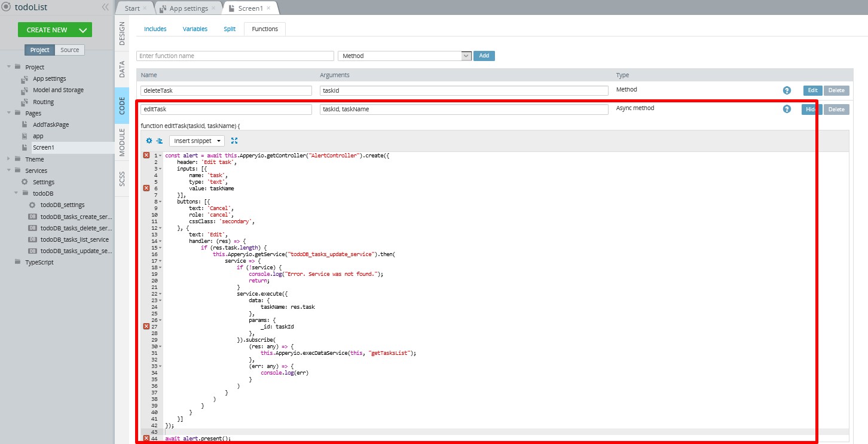
Task: Close the App settings tab
Action: [x=213, y=8]
